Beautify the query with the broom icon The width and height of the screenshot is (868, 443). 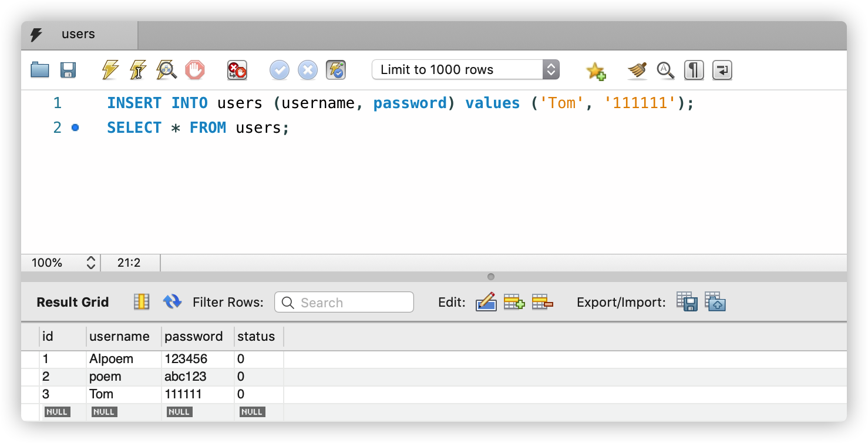click(637, 71)
